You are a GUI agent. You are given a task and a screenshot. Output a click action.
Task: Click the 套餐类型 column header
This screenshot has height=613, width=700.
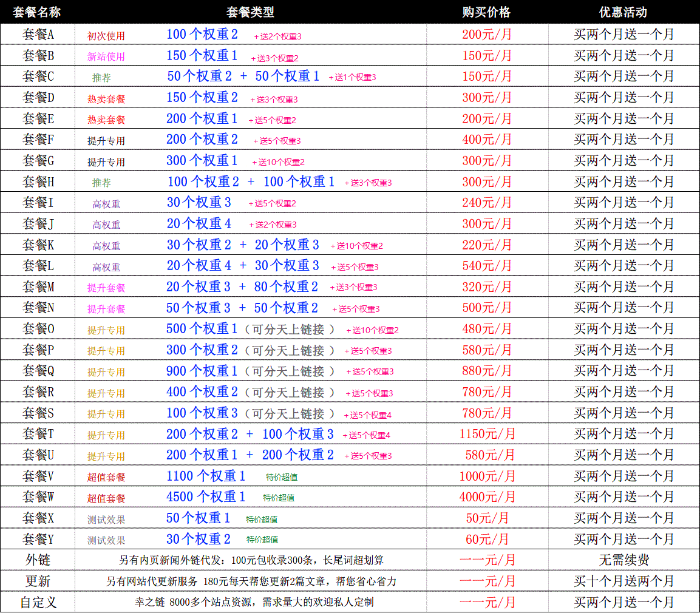tap(250, 12)
